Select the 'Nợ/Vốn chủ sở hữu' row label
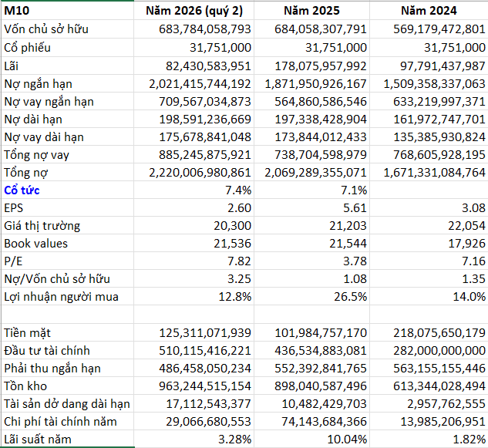Screen dimensions: 488x448 pyautogui.click(x=68, y=279)
